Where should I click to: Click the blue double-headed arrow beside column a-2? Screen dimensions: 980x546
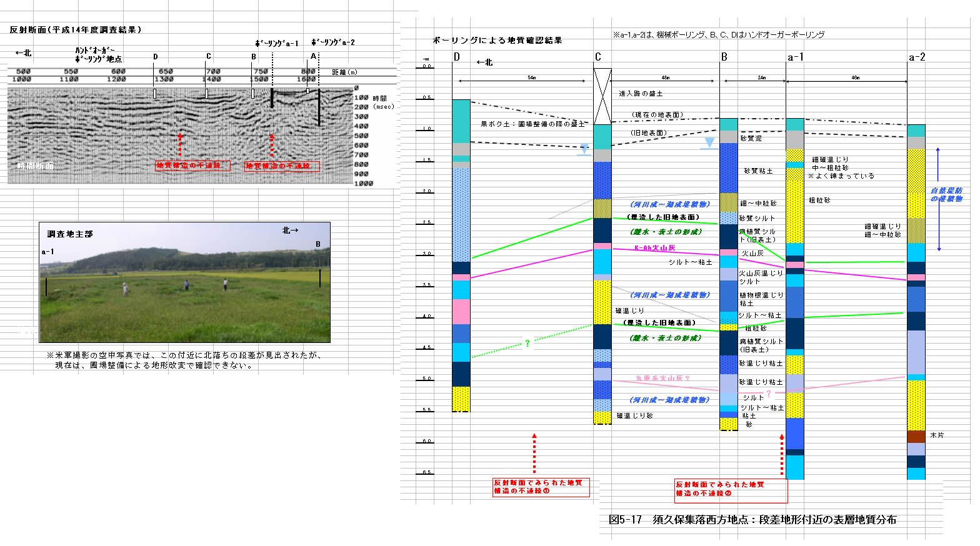coord(938,199)
